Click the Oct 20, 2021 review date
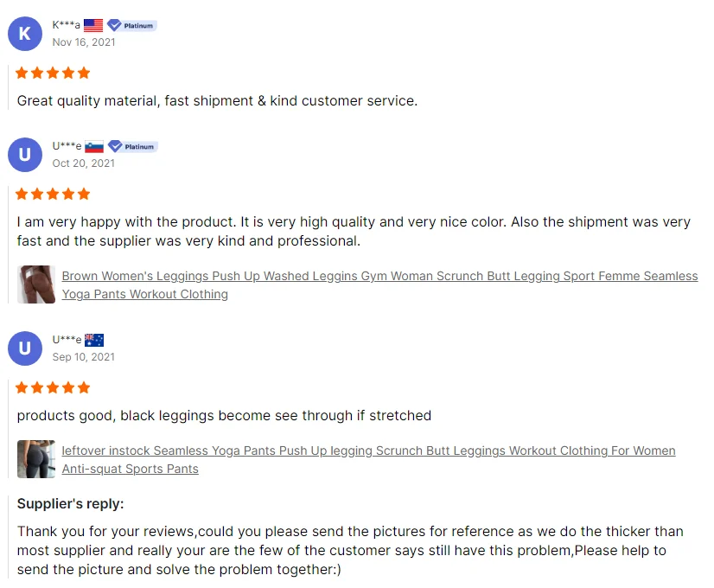The image size is (714, 588). 83,163
